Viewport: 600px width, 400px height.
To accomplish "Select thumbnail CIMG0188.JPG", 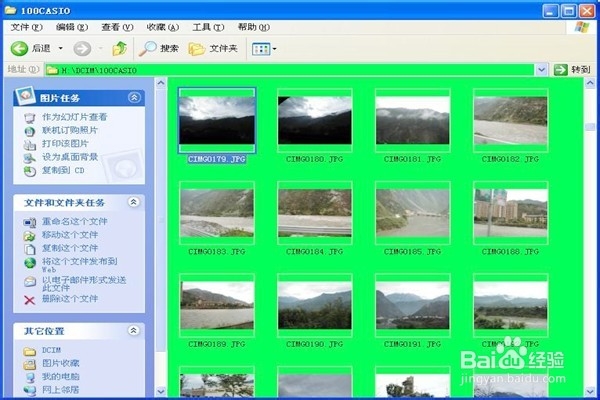I will pyautogui.click(x=510, y=213).
